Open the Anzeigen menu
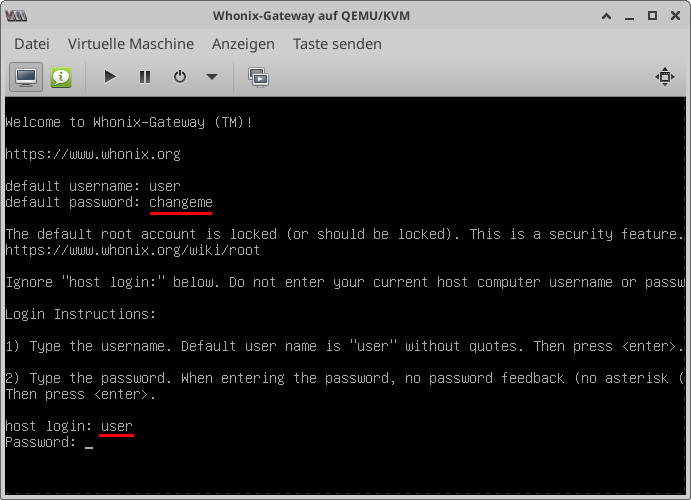This screenshot has width=691, height=500. tap(243, 44)
